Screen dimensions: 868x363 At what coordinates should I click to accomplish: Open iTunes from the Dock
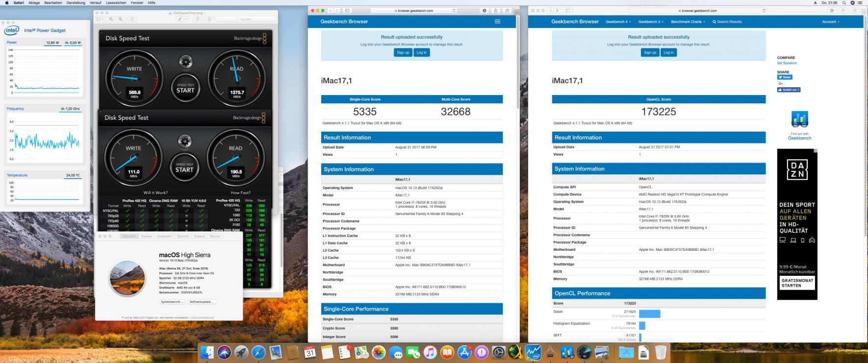(x=430, y=352)
